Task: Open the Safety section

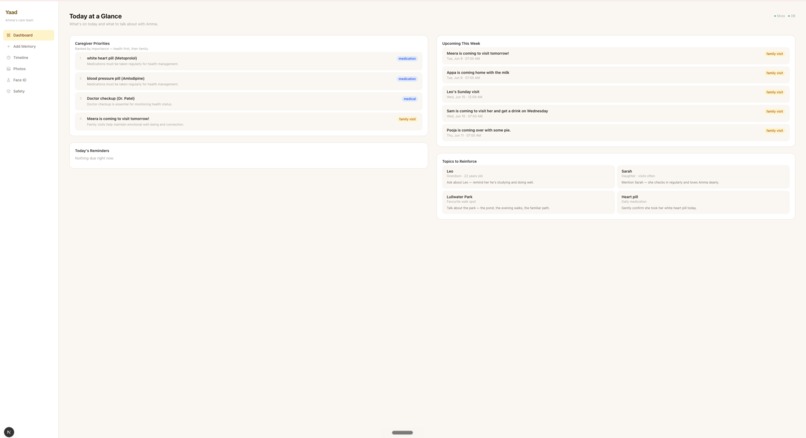Action: pos(28,92)
